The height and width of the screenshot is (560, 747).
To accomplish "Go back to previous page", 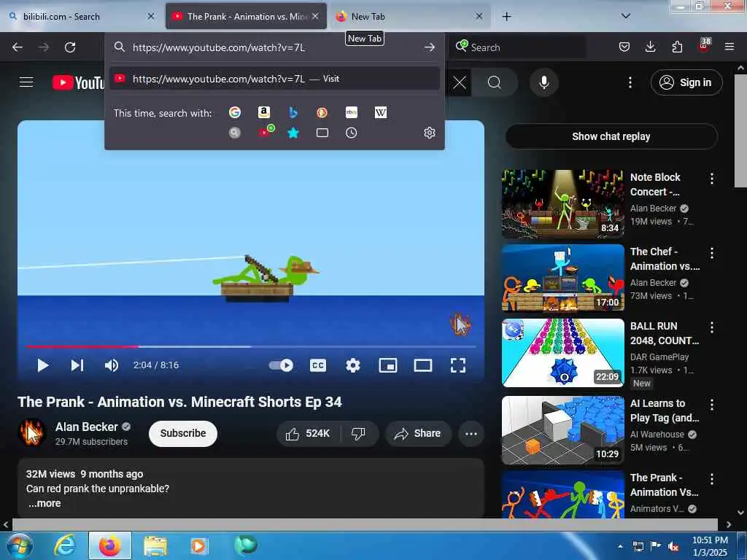I will 18,47.
